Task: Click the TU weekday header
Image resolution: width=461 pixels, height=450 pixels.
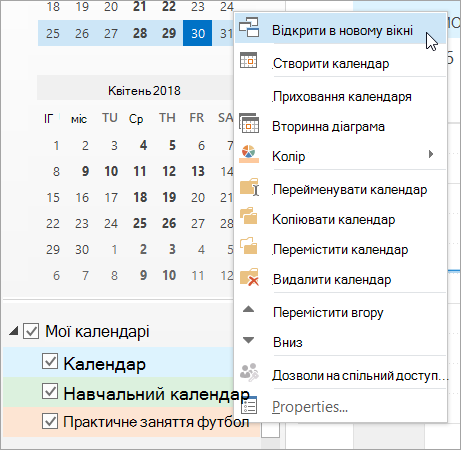Action: point(110,118)
